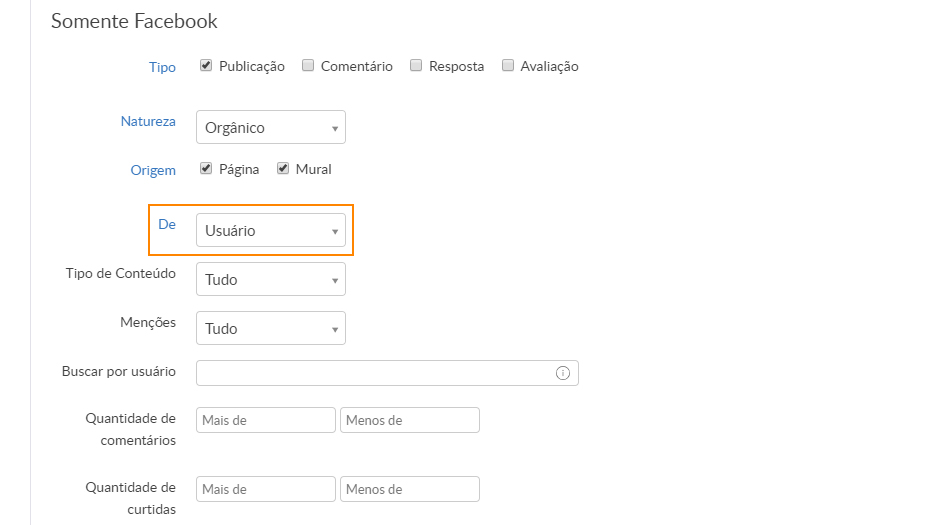Click Mais de field for curtidas
925x525 pixels.
point(266,489)
